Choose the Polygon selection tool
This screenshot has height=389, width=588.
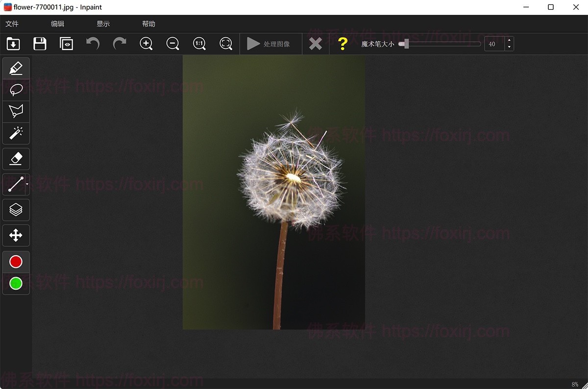16,111
